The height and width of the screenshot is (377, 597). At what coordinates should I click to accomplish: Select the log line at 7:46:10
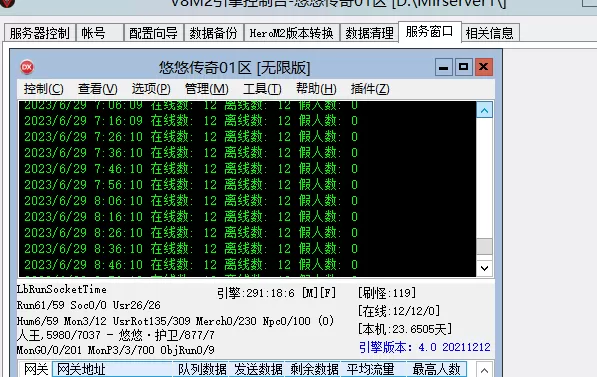(x=191, y=169)
